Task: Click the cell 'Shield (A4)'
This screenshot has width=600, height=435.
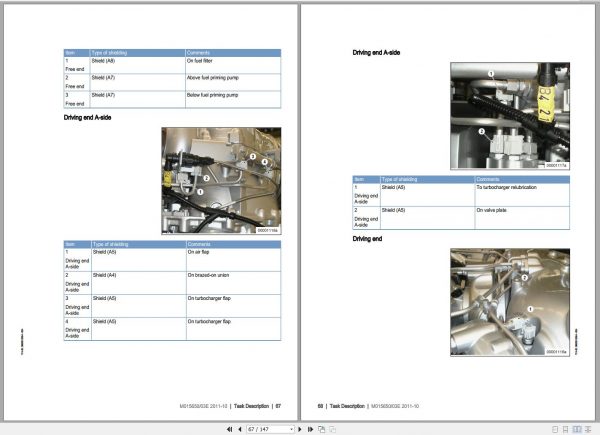Action: coord(139,283)
